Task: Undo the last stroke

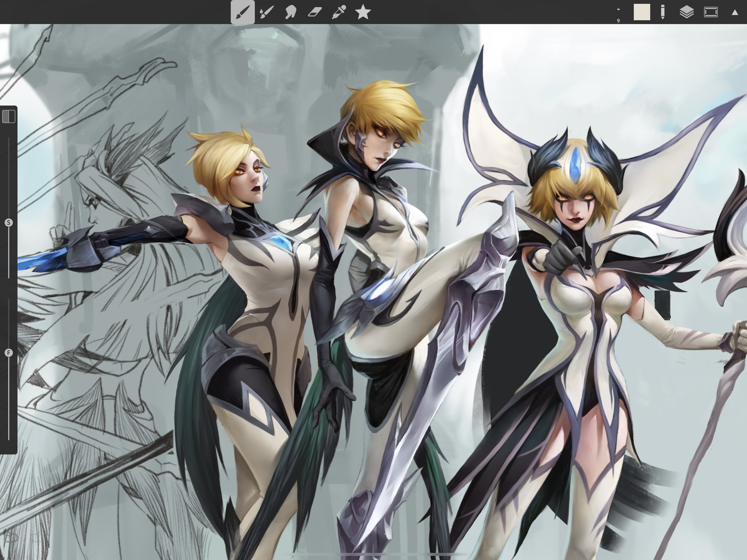Action: (12, 537)
